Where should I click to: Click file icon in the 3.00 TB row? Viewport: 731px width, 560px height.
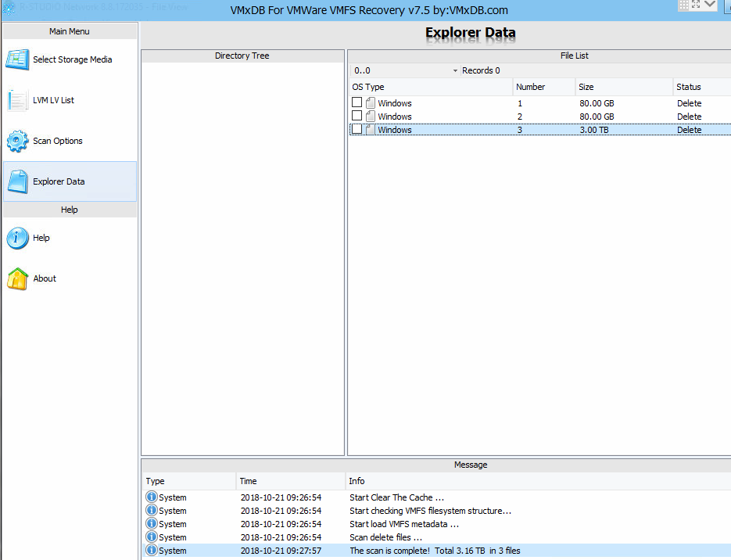370,130
